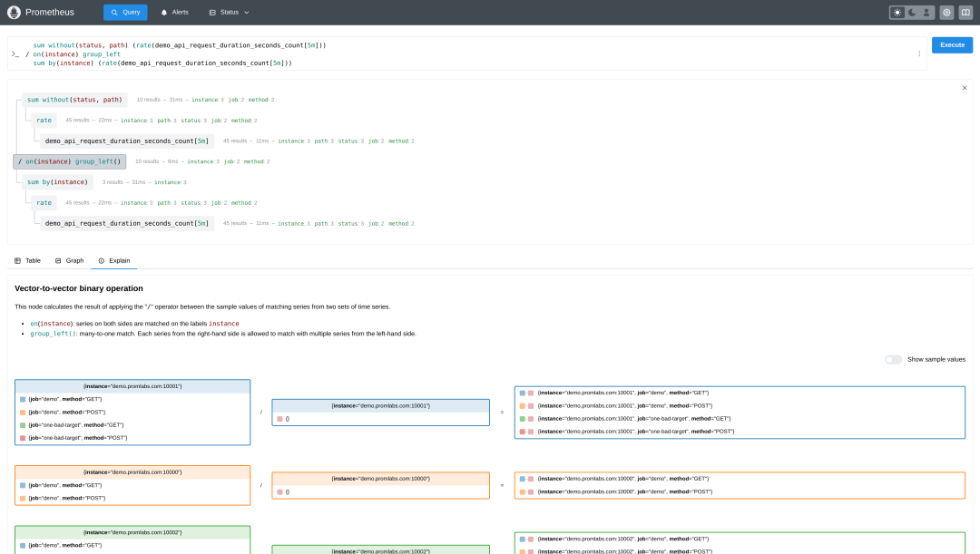980x554 pixels.
Task: Toggle Show sample values switch
Action: click(893, 359)
